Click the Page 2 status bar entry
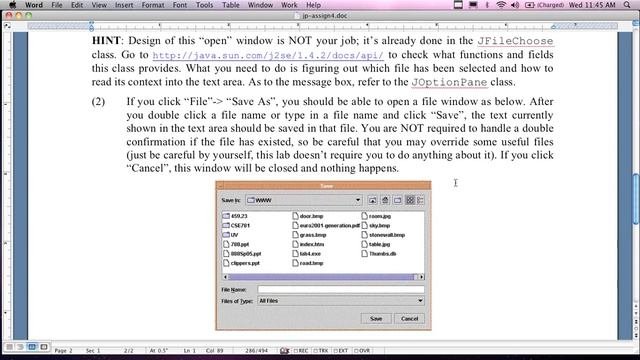Image resolution: width=640 pixels, height=360 pixels. click(63, 351)
